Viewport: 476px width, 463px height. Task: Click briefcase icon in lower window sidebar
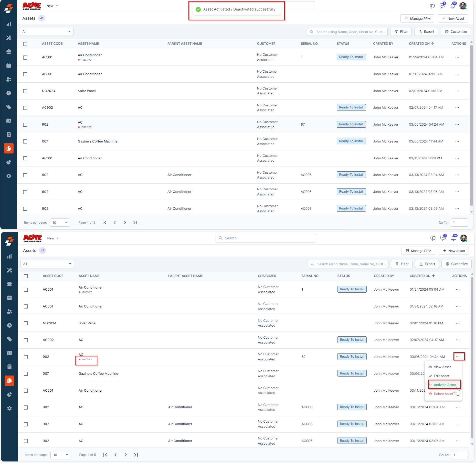pos(9,284)
